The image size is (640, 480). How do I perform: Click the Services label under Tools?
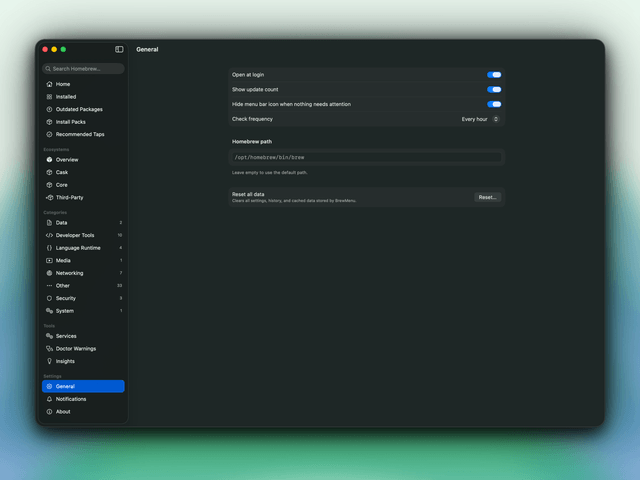pos(66,336)
